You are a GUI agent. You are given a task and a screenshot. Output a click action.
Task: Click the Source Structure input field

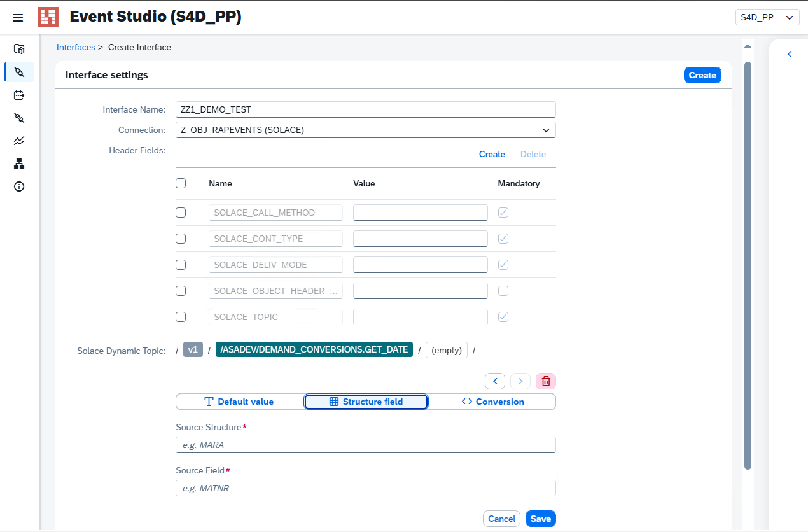[x=366, y=445]
